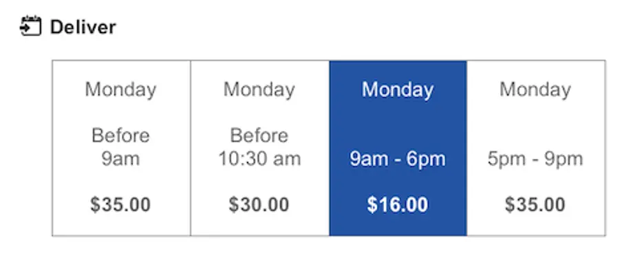Select the highlighted blue 9am - 6pm slot
Screen dimensions: 644x260
tap(398, 148)
